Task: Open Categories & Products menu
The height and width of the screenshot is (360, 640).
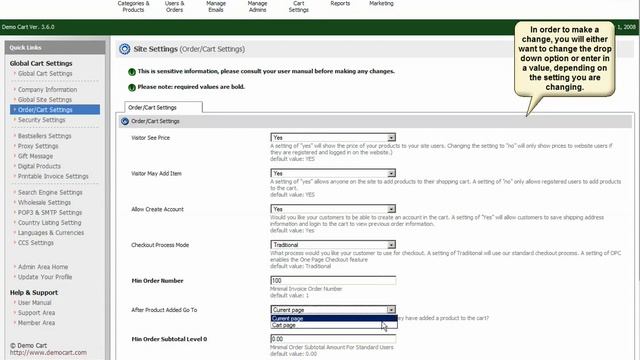Action: tap(133, 7)
